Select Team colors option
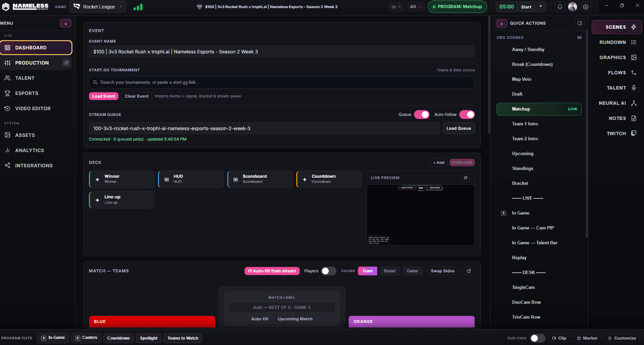 point(367,271)
